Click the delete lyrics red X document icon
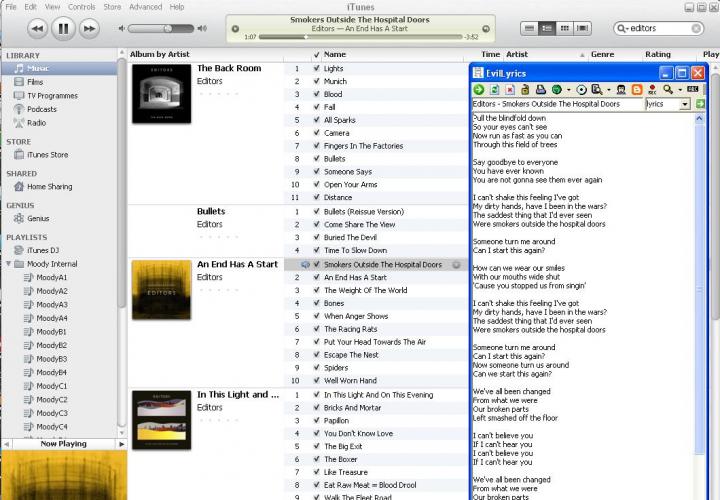Image resolution: width=720 pixels, height=500 pixels. (x=510, y=90)
